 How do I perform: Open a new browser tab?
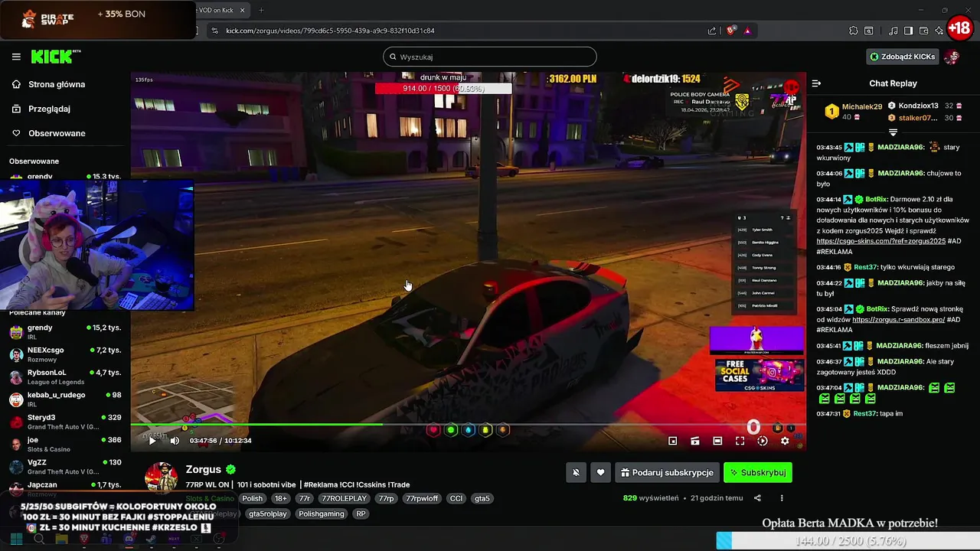click(261, 10)
